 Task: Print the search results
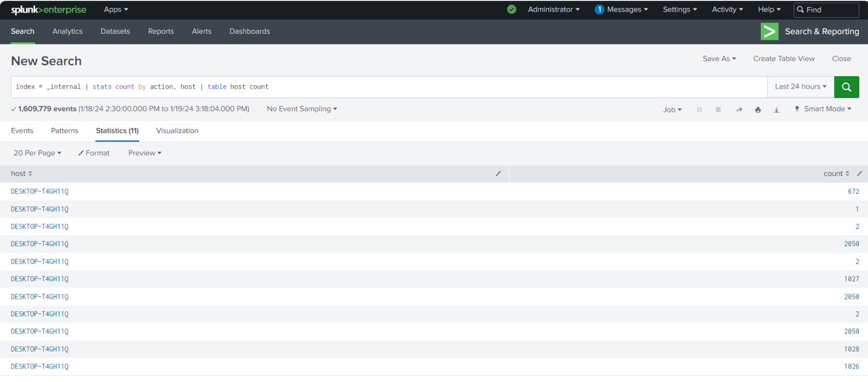(x=758, y=109)
